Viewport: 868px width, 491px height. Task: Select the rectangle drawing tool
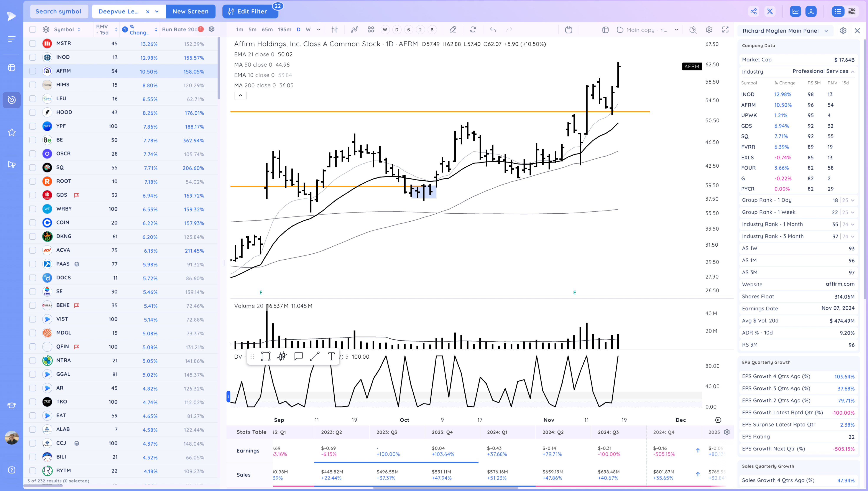(x=266, y=356)
